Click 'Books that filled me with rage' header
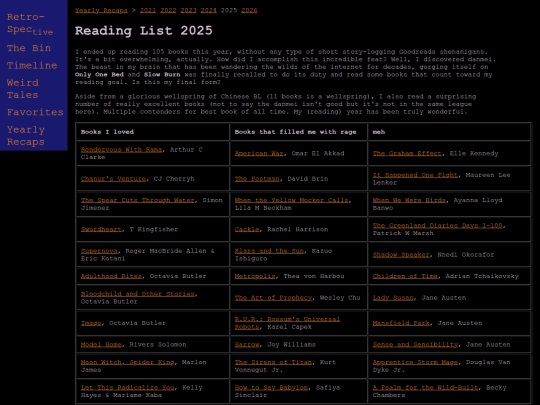Viewport: 540px width, 405px height. pos(295,132)
